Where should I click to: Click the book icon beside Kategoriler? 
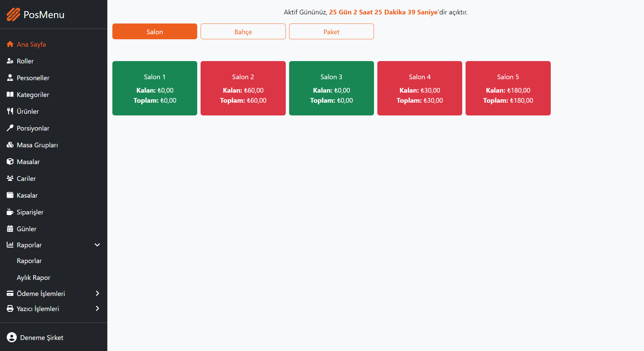(x=10, y=95)
